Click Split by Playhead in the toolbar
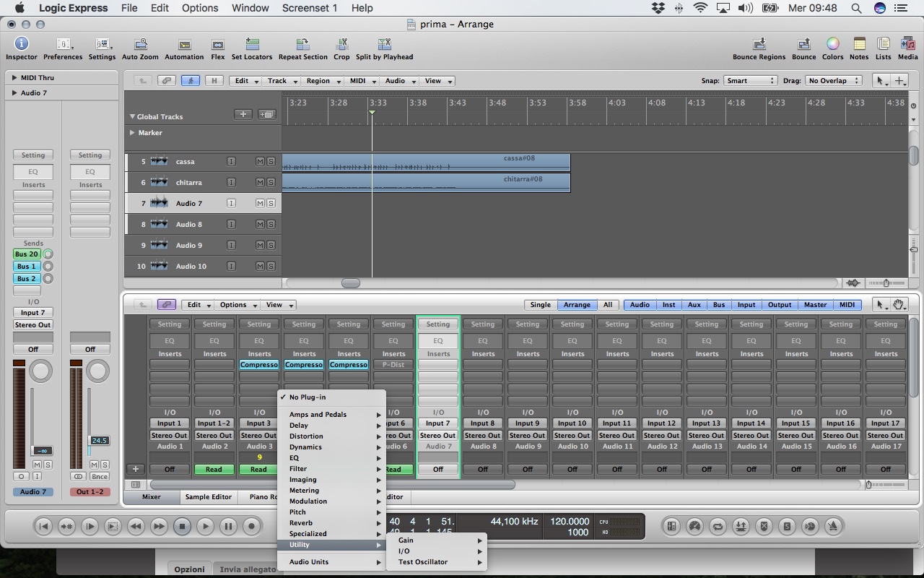The image size is (924, 578). (x=385, y=48)
